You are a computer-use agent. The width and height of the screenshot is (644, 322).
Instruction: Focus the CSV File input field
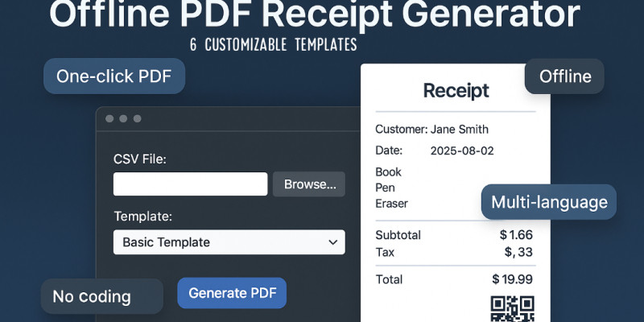pos(190,184)
